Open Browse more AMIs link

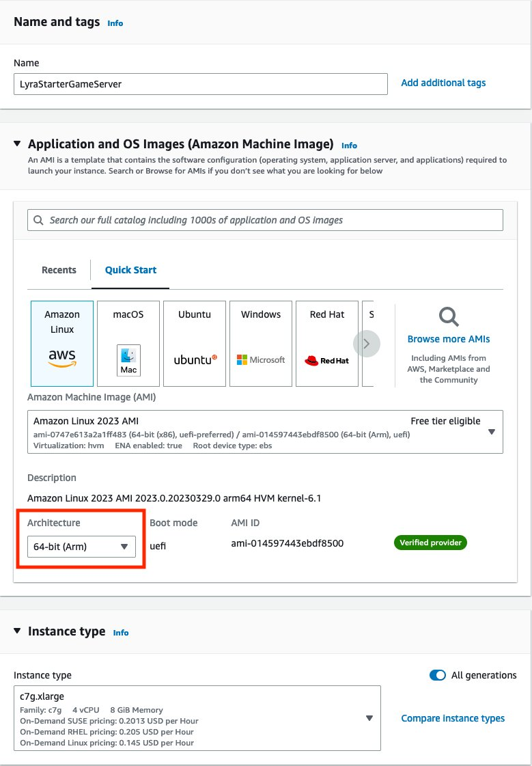coord(449,339)
